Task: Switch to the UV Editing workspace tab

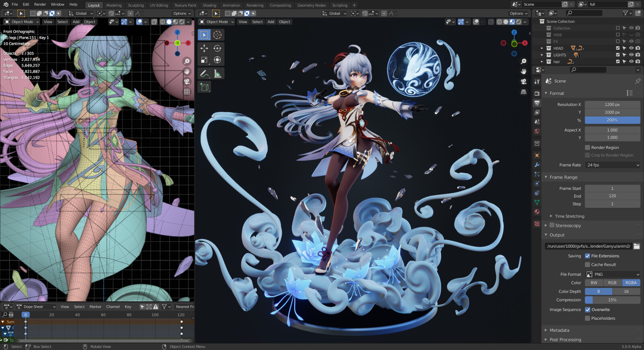Action: (x=159, y=5)
